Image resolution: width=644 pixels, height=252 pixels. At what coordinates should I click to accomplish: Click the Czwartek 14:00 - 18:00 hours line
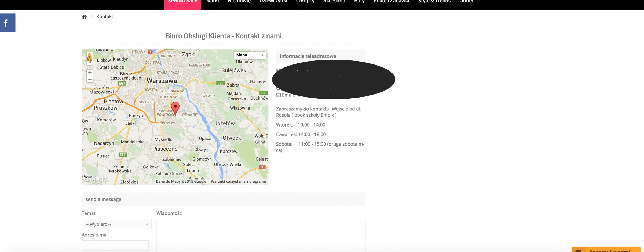[x=301, y=134]
